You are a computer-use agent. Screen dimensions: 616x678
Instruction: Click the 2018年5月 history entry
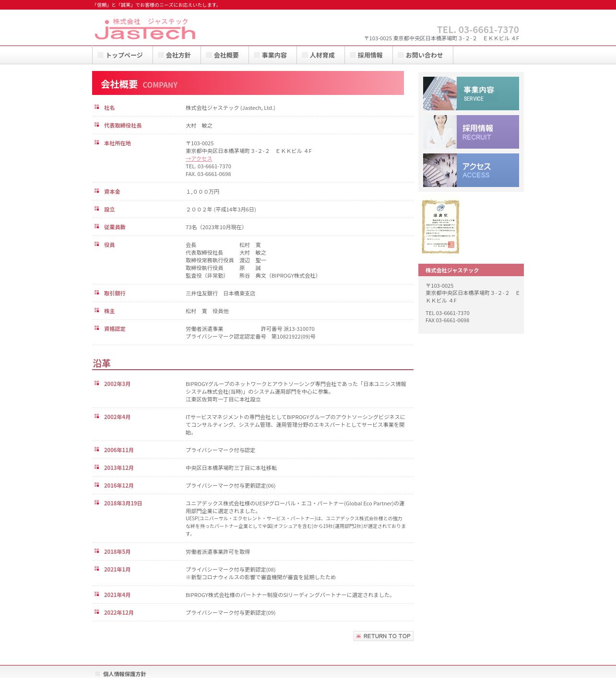(117, 552)
